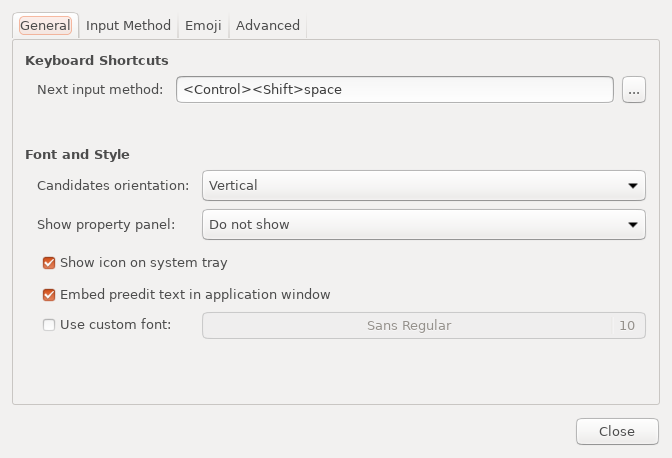Enable Use custom font checkbox
The height and width of the screenshot is (458, 672).
49,325
